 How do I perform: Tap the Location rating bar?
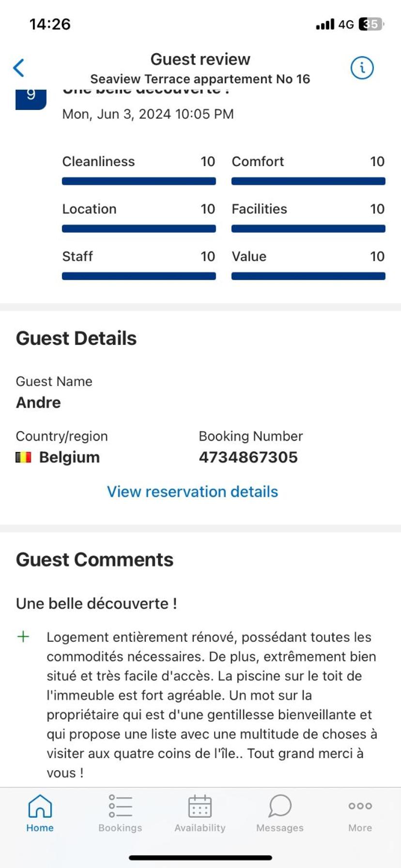click(139, 229)
